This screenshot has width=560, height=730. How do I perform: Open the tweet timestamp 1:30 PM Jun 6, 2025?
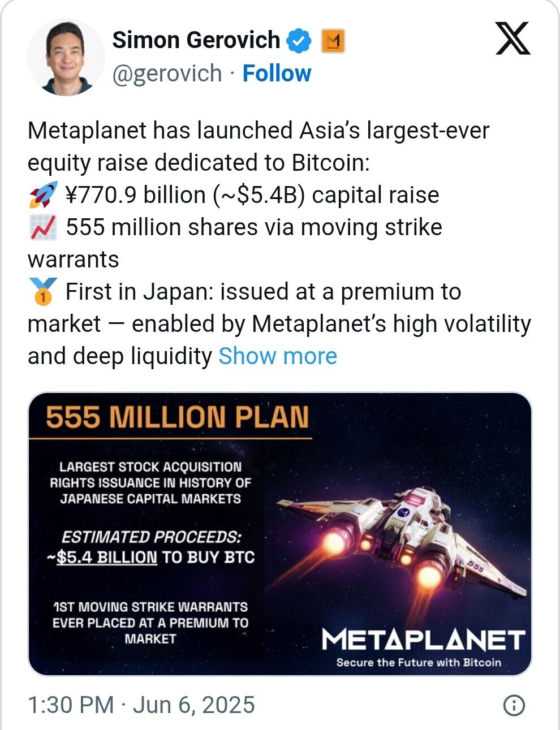click(x=141, y=705)
